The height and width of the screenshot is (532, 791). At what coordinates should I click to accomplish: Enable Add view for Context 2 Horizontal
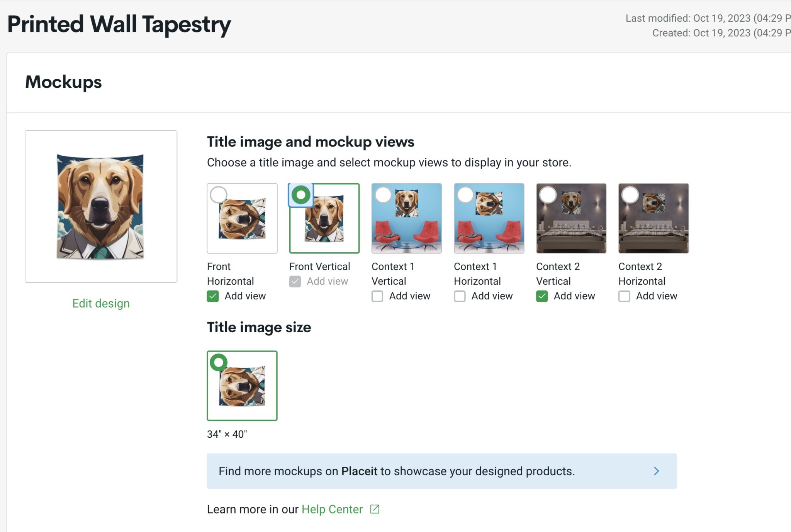pyautogui.click(x=624, y=296)
